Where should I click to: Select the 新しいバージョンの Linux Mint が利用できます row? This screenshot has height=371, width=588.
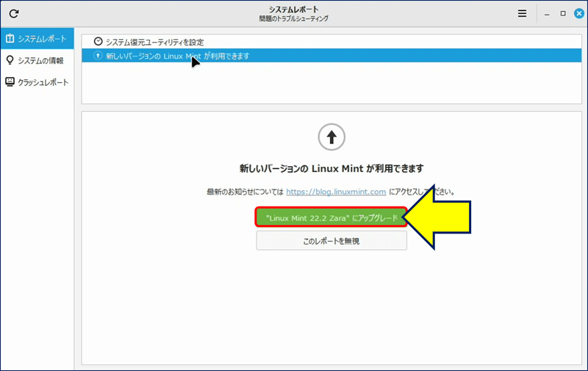331,56
